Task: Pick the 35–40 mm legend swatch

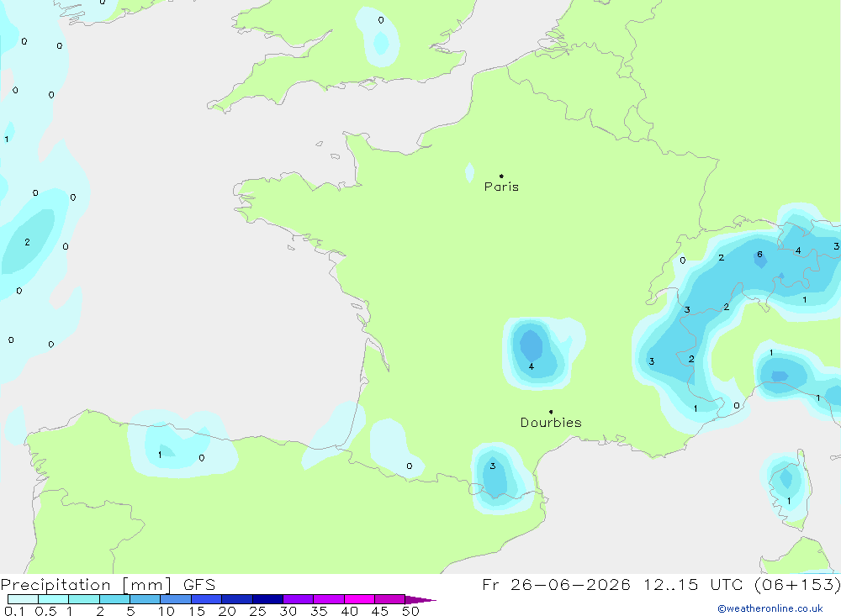Action: click(328, 599)
